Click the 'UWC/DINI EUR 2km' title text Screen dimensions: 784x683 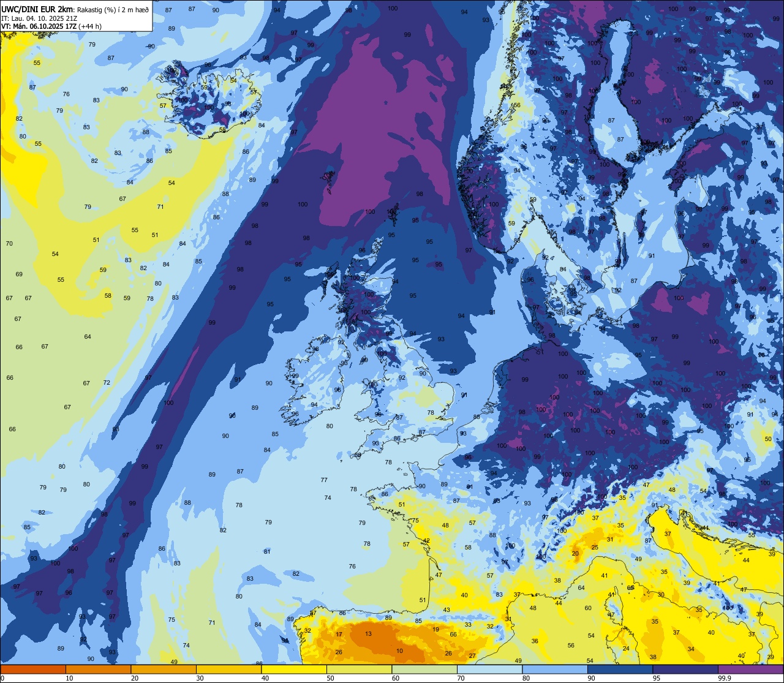37,9
